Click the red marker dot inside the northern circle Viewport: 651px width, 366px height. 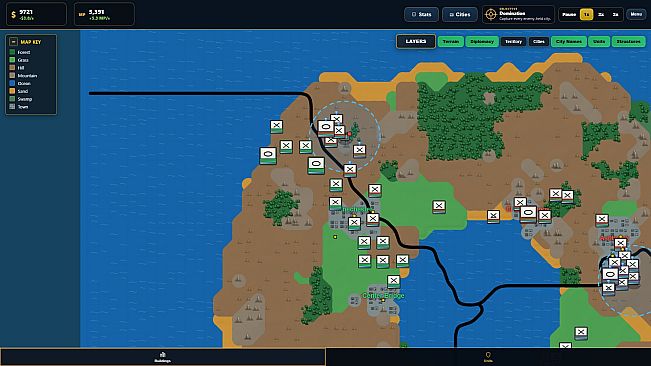[350, 134]
